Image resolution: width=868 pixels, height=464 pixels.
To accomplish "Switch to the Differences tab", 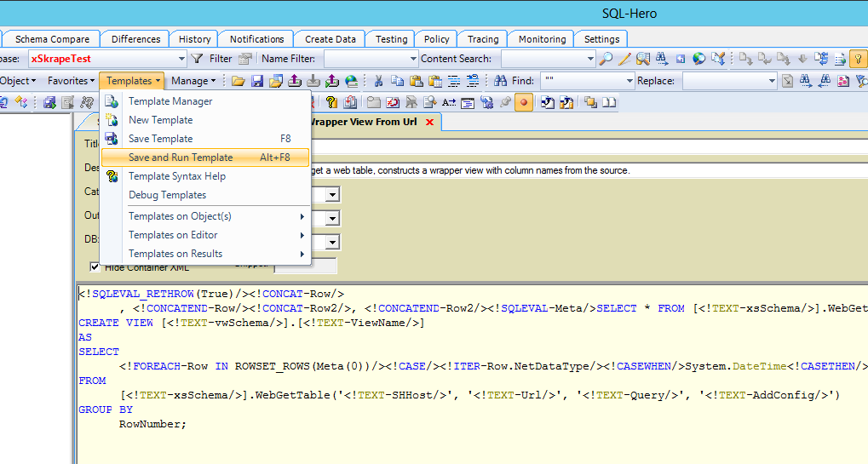I will coord(135,39).
